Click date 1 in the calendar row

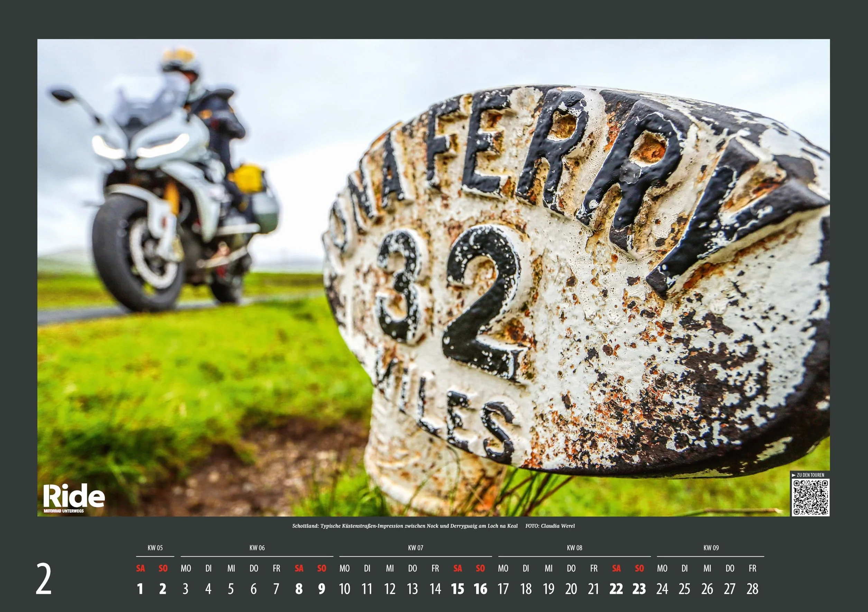140,589
